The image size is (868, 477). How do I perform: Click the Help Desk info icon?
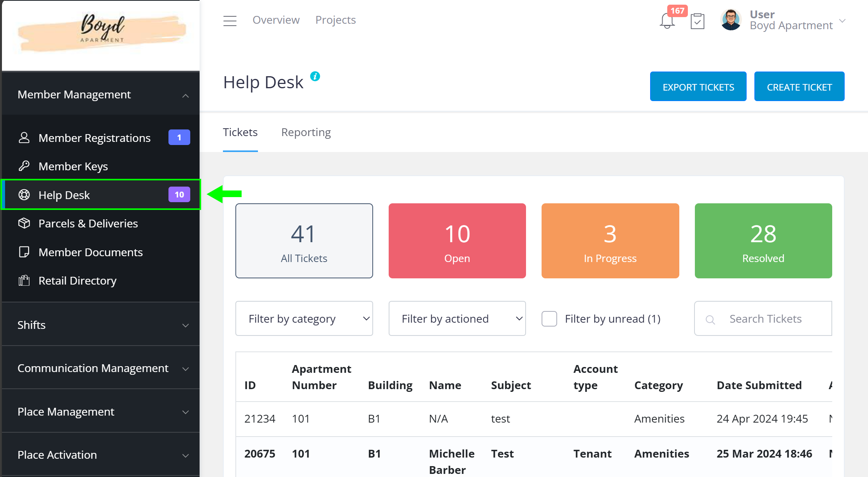[315, 76]
